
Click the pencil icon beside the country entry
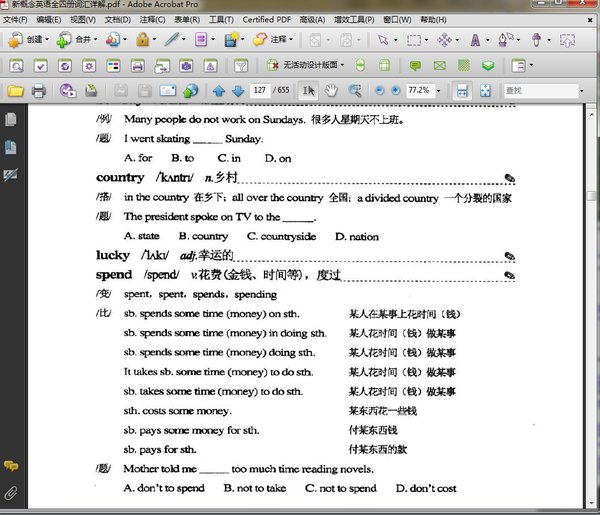(x=509, y=178)
